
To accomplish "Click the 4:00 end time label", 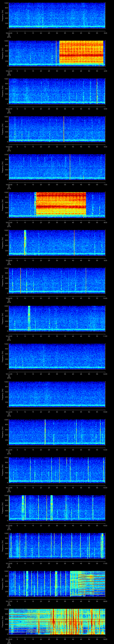I will pyautogui.click(x=105, y=71).
